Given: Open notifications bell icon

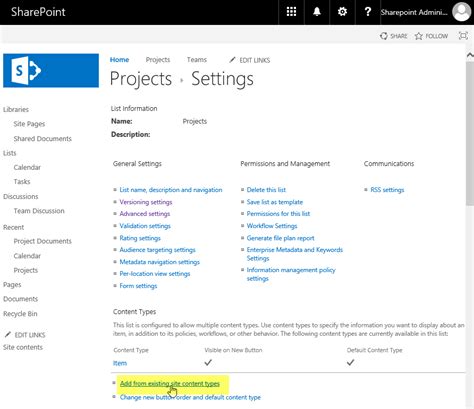Looking at the screenshot, I should coord(317,12).
